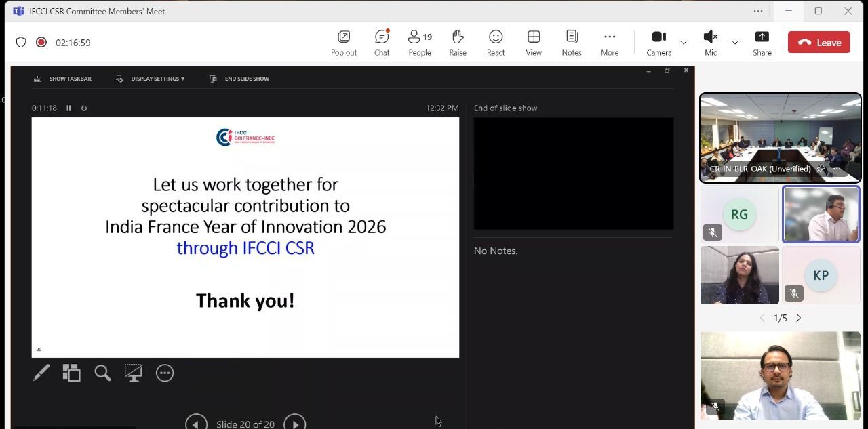Show the People participant list
Viewport: 868px width, 429px height.
coord(419,42)
